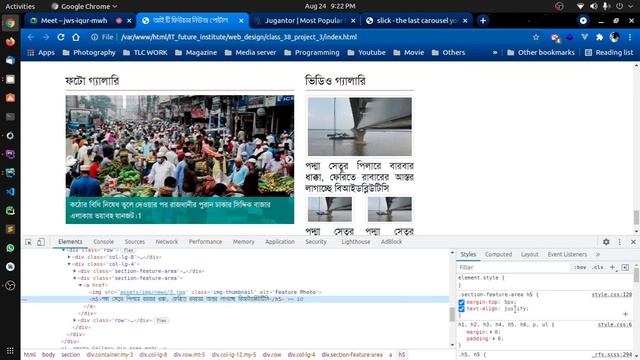
Task: Switch to the Jugantor browser tab
Action: click(x=304, y=20)
